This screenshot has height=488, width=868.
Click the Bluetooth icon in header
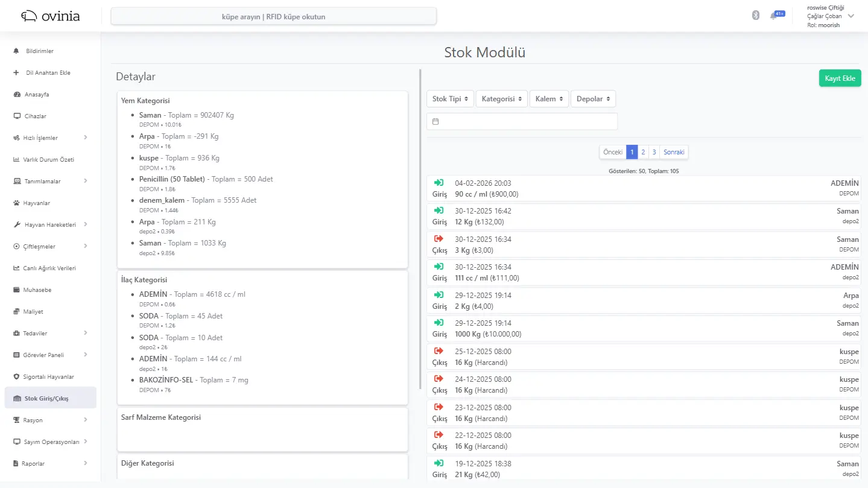coord(755,16)
